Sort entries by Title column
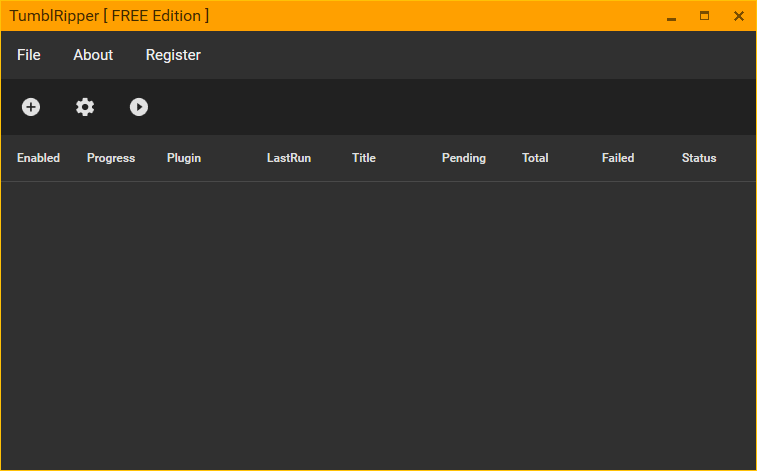The image size is (757, 471). [364, 158]
